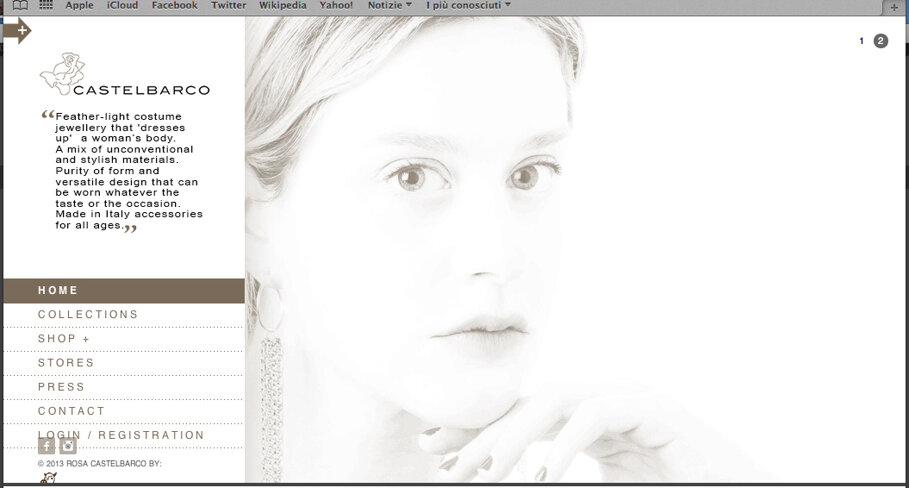Click the Wikipedia bookmark
The image size is (909, 488).
click(x=282, y=6)
